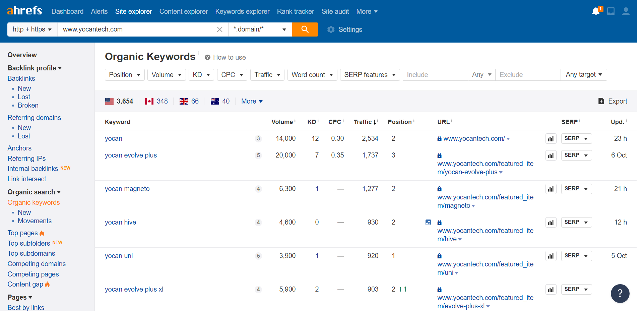Sort by the Traffic column arrow
The height and width of the screenshot is (311, 644).
tap(375, 122)
